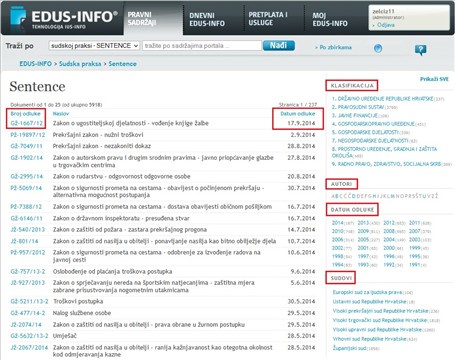The width and height of the screenshot is (455, 360).
Task: Open decision Pž-957/2012
Action: click(x=28, y=252)
